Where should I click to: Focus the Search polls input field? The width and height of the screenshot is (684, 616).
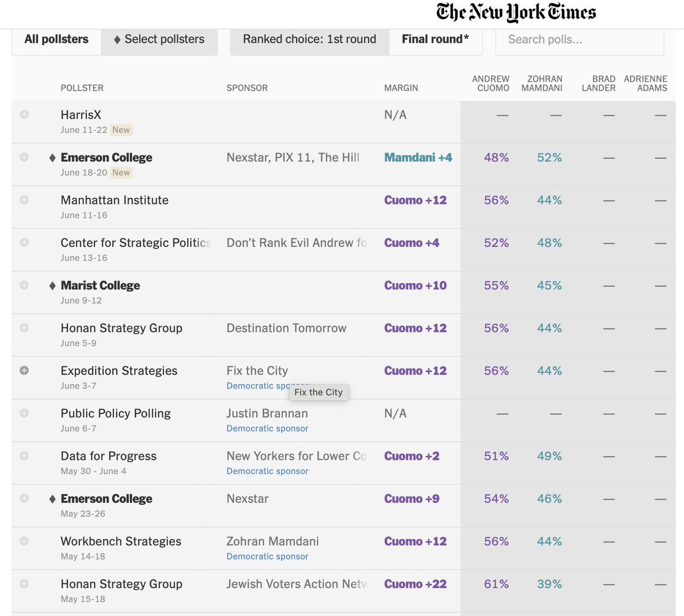click(580, 40)
